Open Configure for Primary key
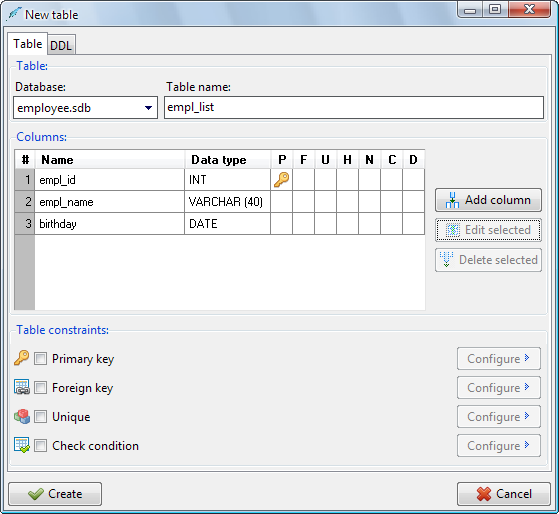The height and width of the screenshot is (514, 559). coord(499,359)
